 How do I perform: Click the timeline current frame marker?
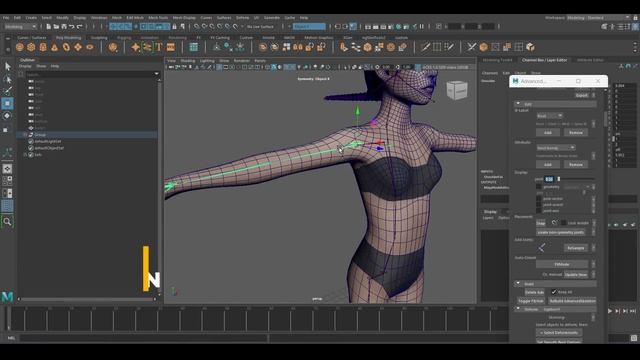8,318
